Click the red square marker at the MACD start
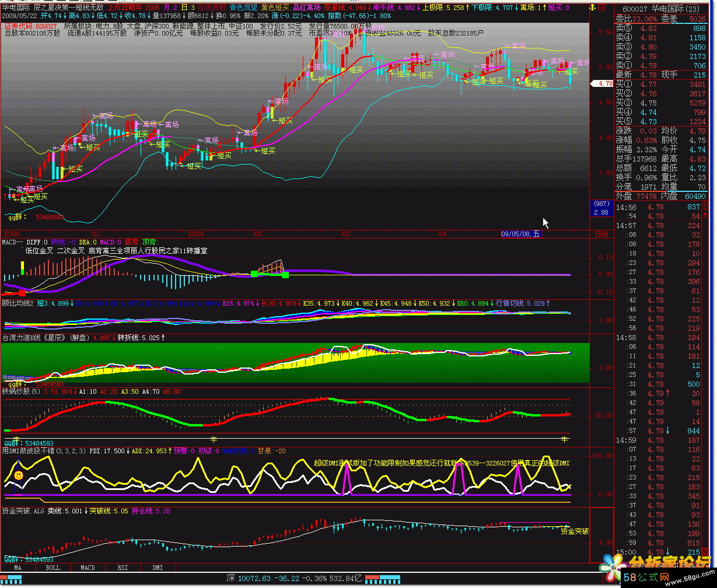Viewport: 717px width, 588px height. point(22,292)
